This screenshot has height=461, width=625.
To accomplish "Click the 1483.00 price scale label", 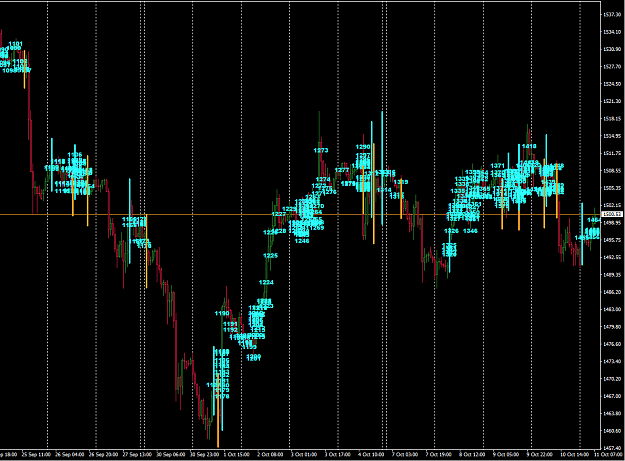I will 613,309.
